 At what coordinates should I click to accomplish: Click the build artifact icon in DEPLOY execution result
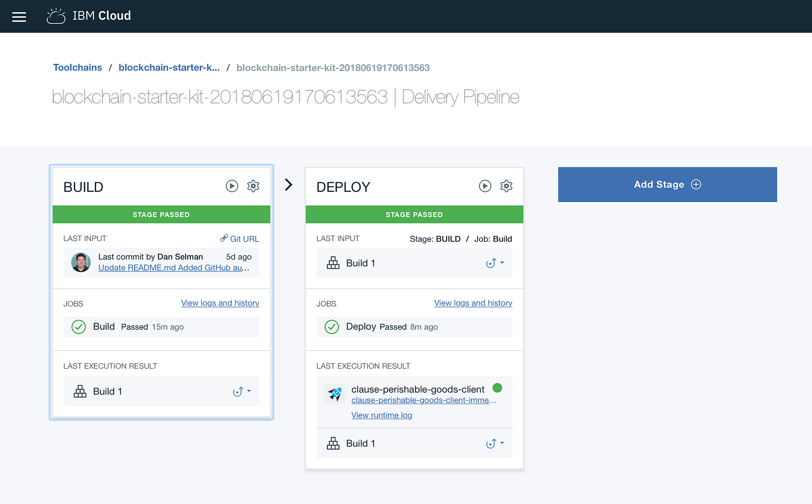[x=333, y=444]
